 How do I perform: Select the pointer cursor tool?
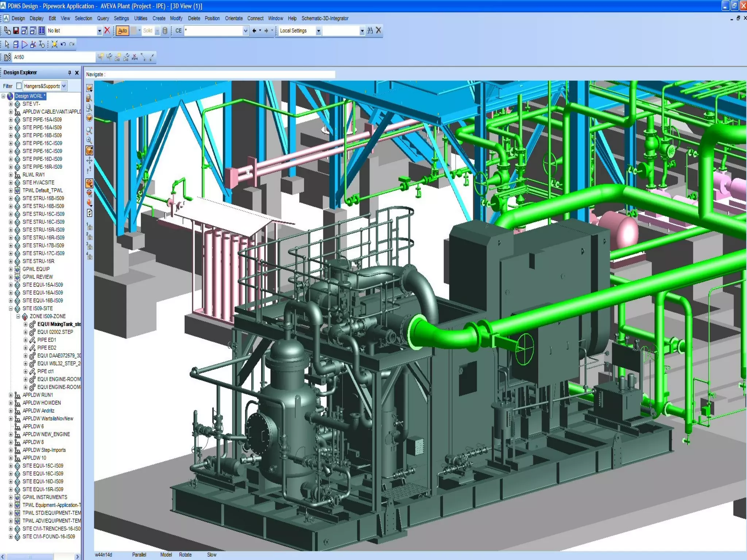coord(7,44)
